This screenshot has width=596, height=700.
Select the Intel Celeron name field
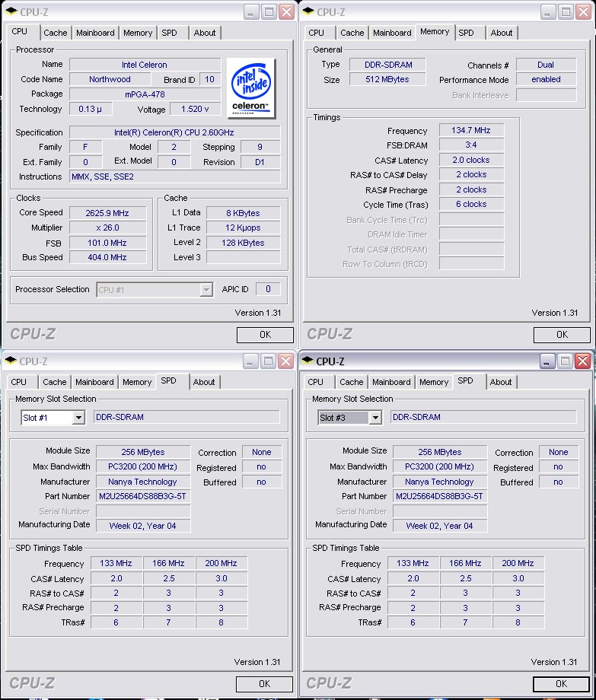(145, 65)
